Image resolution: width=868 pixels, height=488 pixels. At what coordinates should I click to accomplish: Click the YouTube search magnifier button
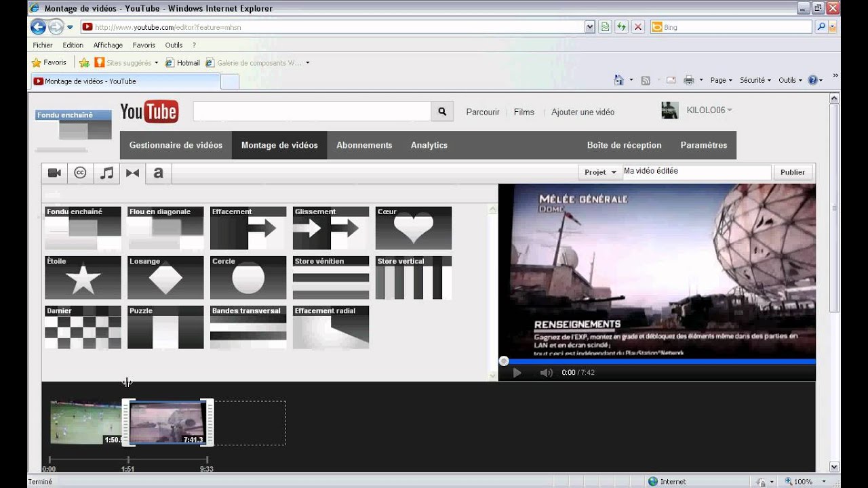pos(442,112)
